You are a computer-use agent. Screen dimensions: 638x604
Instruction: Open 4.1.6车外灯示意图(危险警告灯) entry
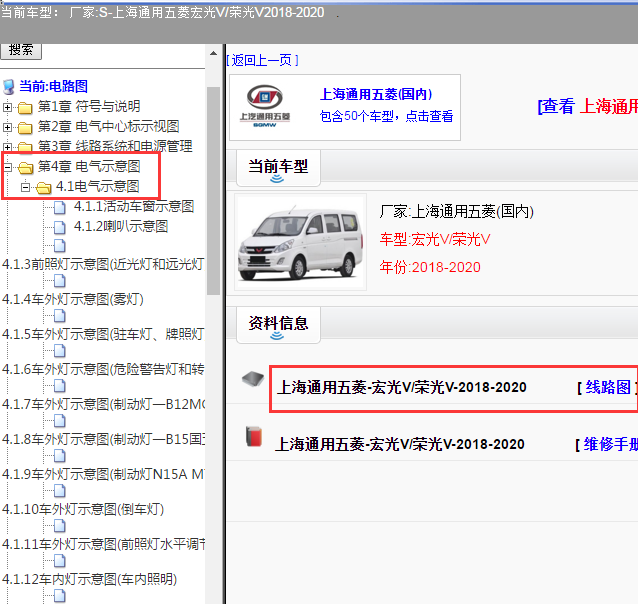click(x=103, y=370)
